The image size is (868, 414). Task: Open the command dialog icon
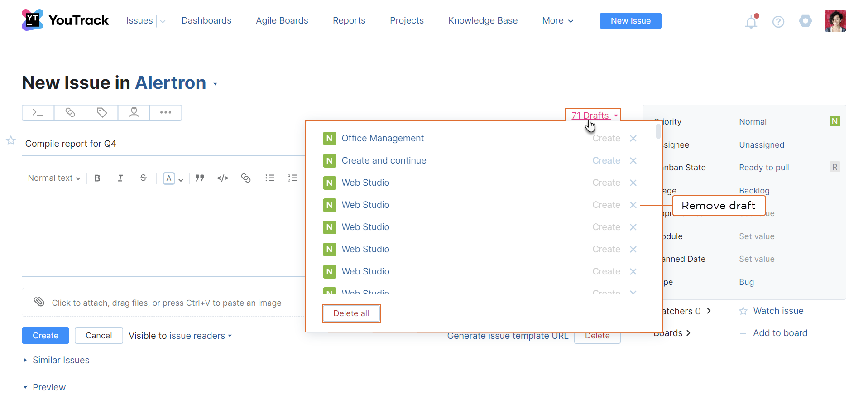pos(38,113)
